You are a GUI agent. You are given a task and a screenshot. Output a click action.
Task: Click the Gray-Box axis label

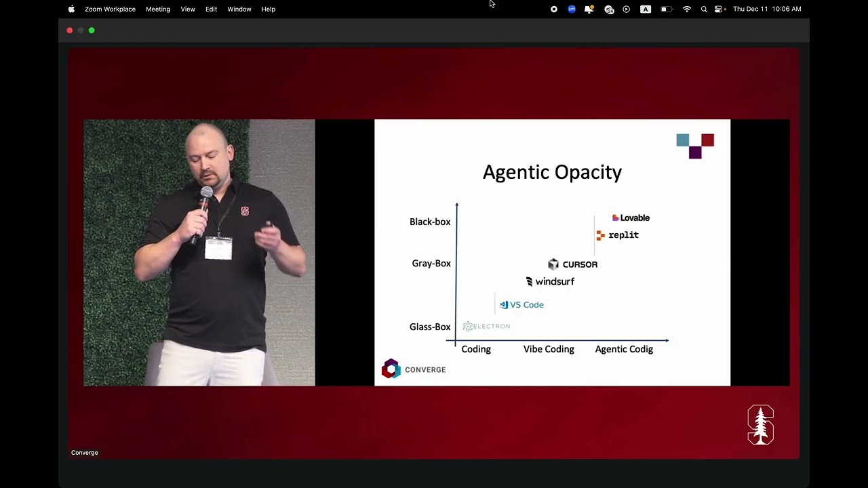click(431, 263)
